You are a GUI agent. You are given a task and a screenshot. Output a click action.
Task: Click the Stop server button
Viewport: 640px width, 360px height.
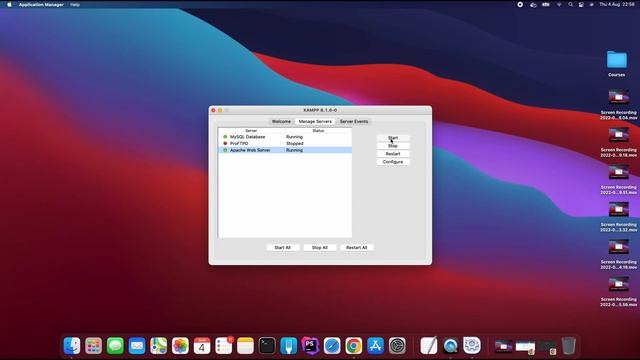[x=393, y=146]
